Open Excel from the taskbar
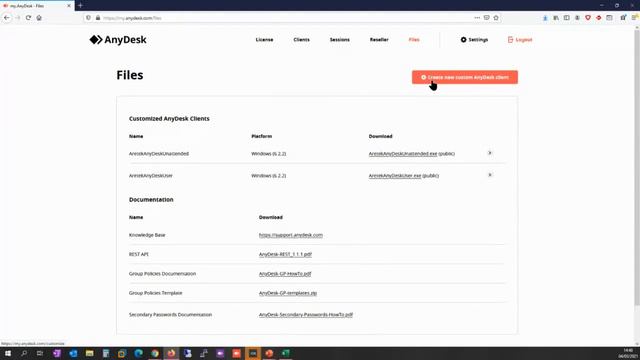The width and height of the screenshot is (640, 360). pos(285,353)
